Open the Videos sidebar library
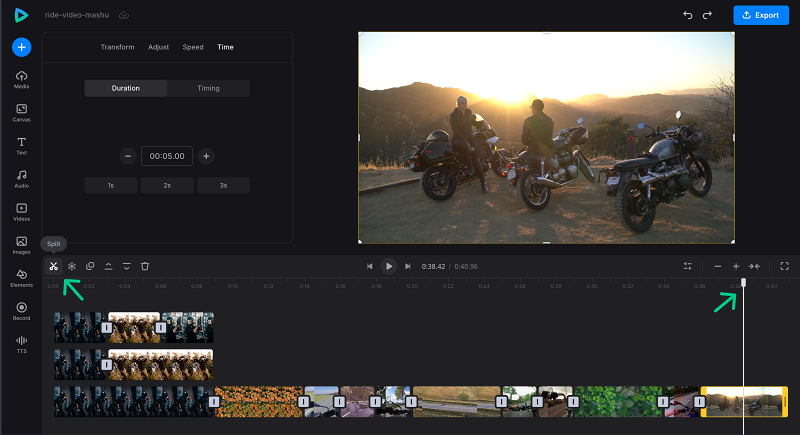800x435 pixels. click(21, 212)
